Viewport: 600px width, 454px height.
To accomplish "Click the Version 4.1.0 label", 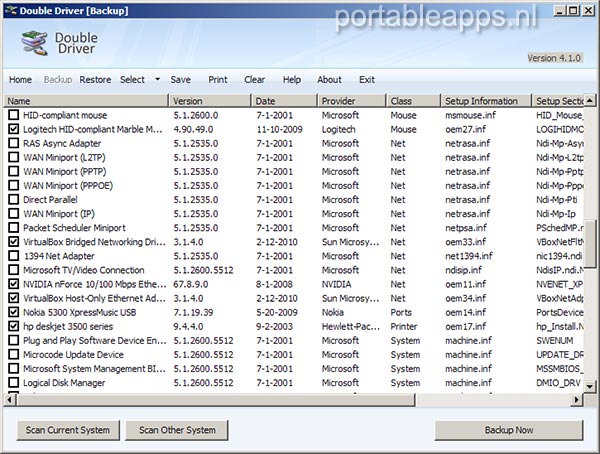I will click(554, 58).
